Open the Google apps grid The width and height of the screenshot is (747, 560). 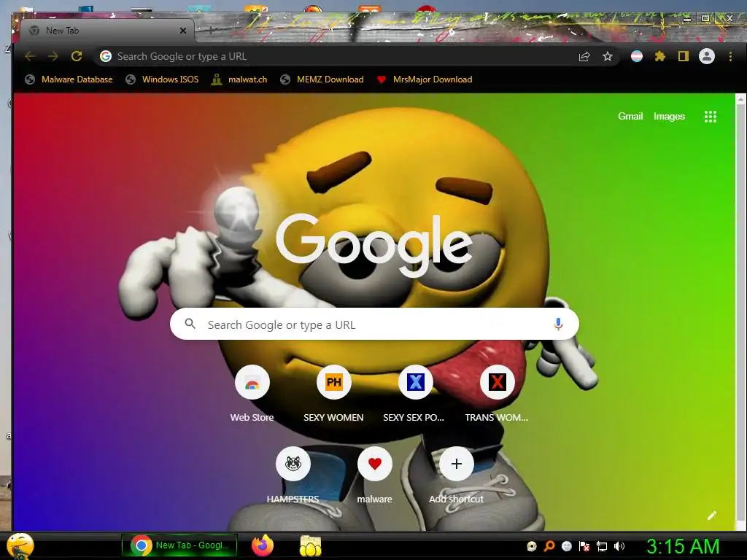tap(711, 117)
